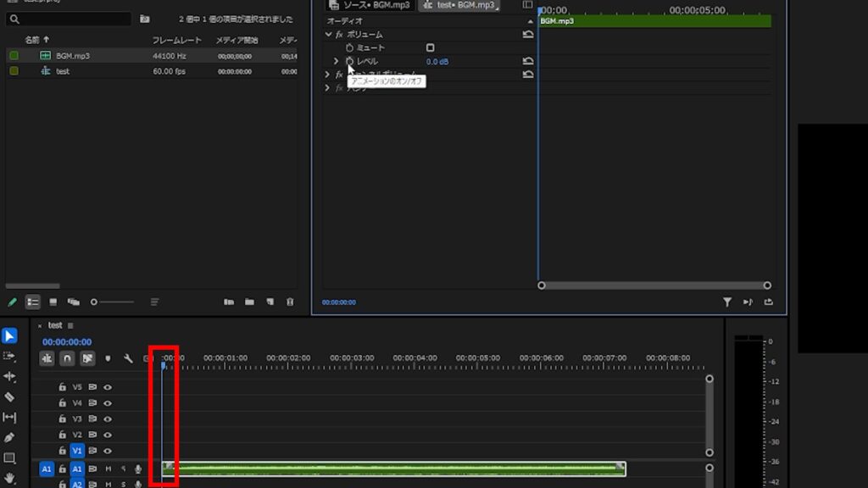Toggle project writable pencil icon
Viewport: 868px width, 488px height.
(12, 302)
